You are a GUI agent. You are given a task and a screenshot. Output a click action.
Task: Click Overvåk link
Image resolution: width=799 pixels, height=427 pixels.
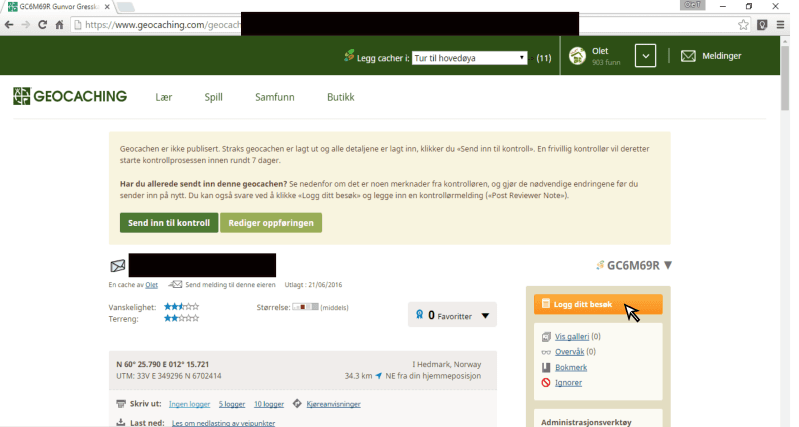tap(569, 352)
